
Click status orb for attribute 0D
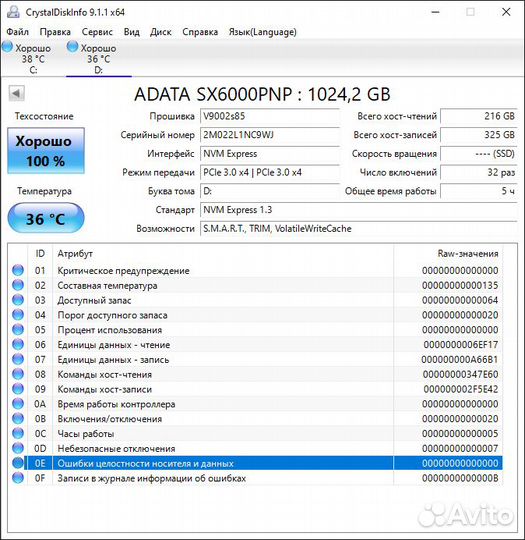tap(18, 448)
